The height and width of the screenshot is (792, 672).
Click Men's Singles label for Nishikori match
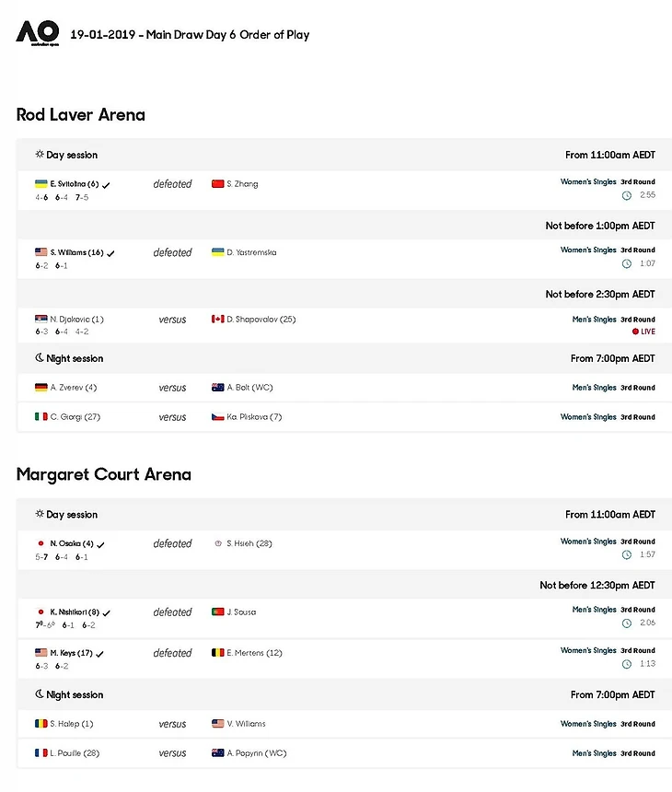coord(594,610)
